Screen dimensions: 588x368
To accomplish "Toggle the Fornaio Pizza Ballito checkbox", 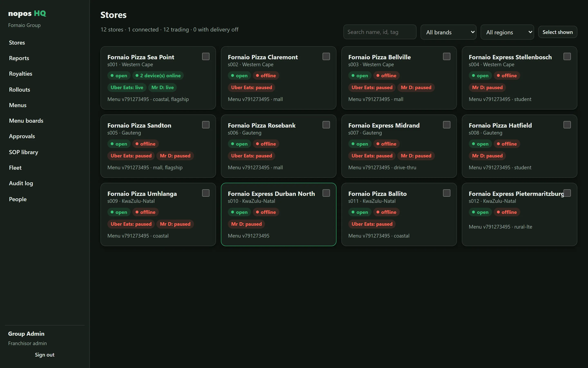I will (447, 193).
